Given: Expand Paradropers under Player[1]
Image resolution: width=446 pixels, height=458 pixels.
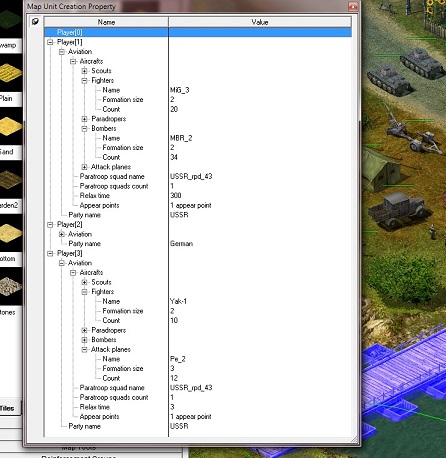Looking at the screenshot, I should click(x=85, y=119).
